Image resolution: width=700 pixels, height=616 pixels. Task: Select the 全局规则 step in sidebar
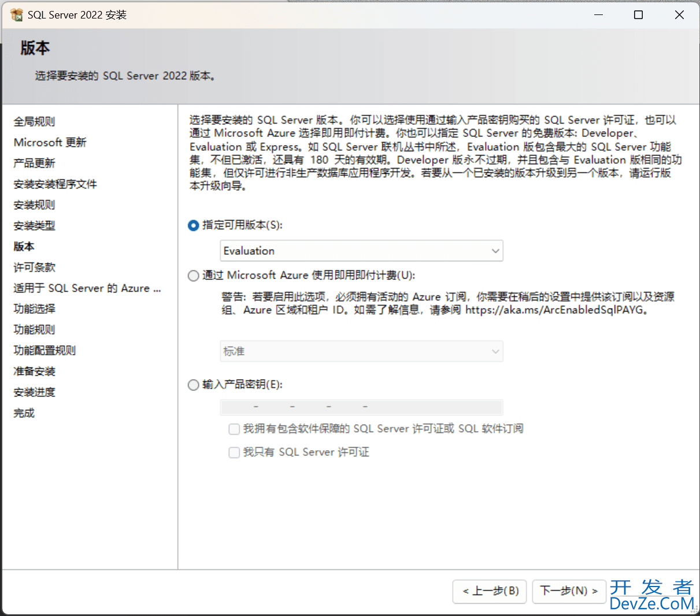35,121
